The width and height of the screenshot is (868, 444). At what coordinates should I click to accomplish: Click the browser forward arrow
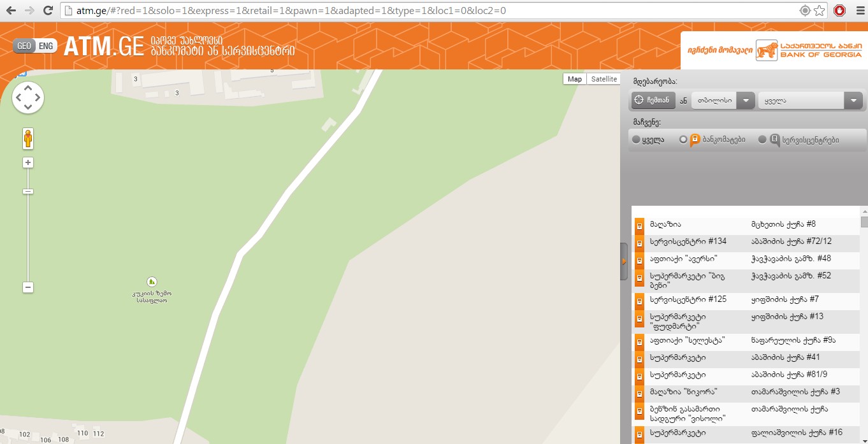[29, 11]
